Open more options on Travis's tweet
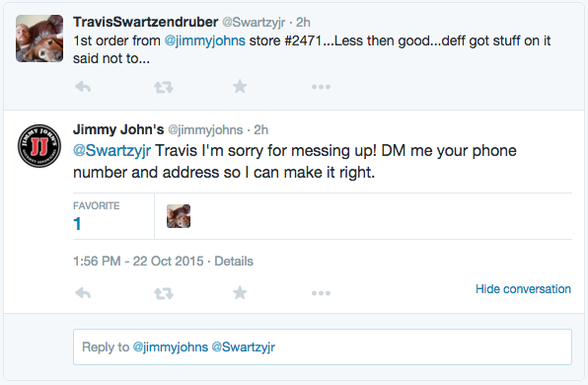 pos(321,87)
